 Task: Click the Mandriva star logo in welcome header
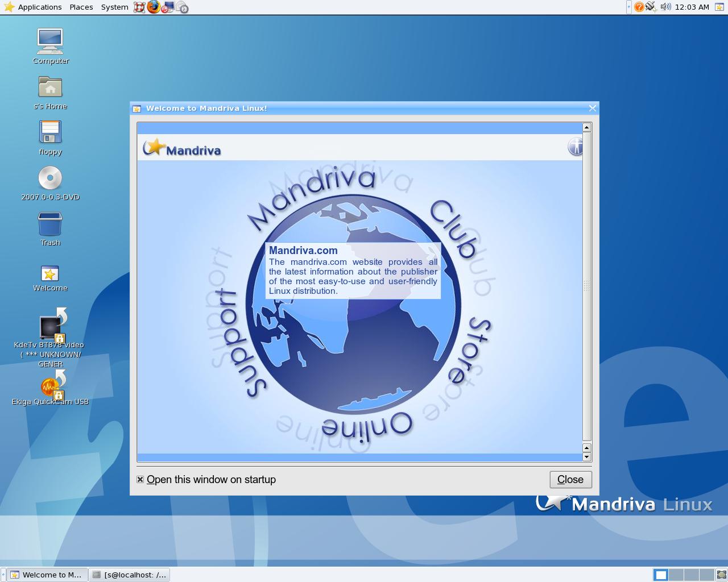[182, 148]
